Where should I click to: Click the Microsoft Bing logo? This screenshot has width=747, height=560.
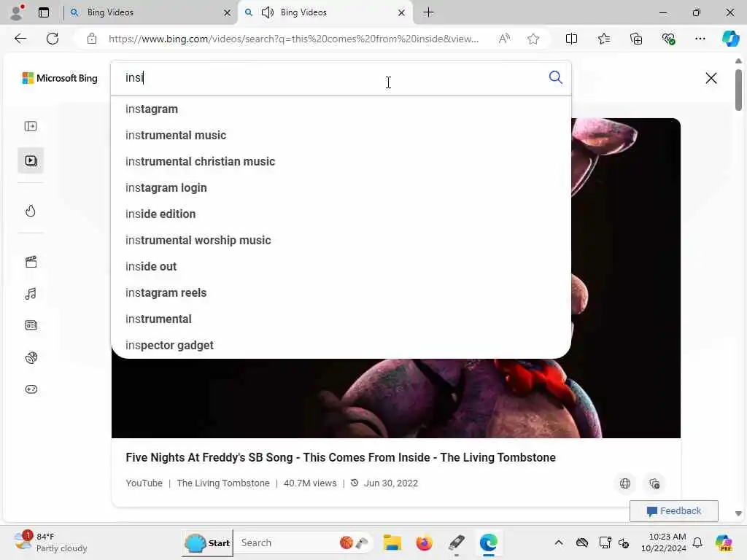[x=60, y=78]
